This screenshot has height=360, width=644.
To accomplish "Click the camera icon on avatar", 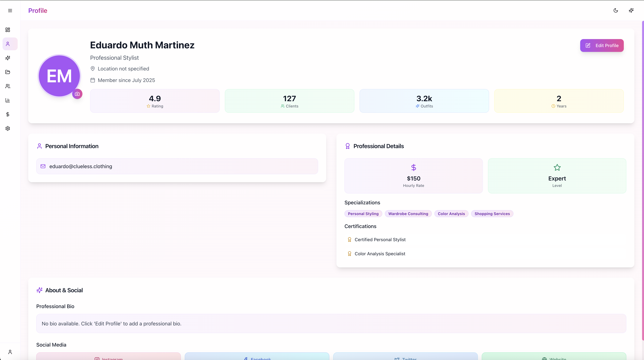I will pyautogui.click(x=77, y=94).
